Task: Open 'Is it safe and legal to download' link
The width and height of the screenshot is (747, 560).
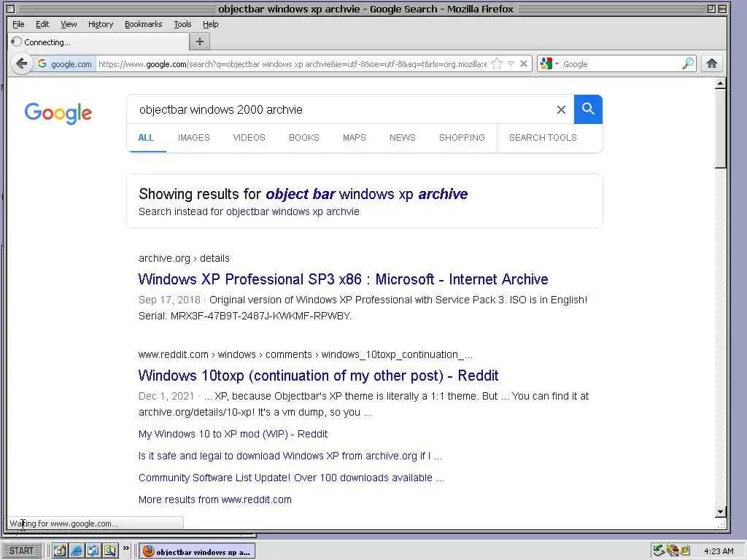Action: pyautogui.click(x=290, y=456)
